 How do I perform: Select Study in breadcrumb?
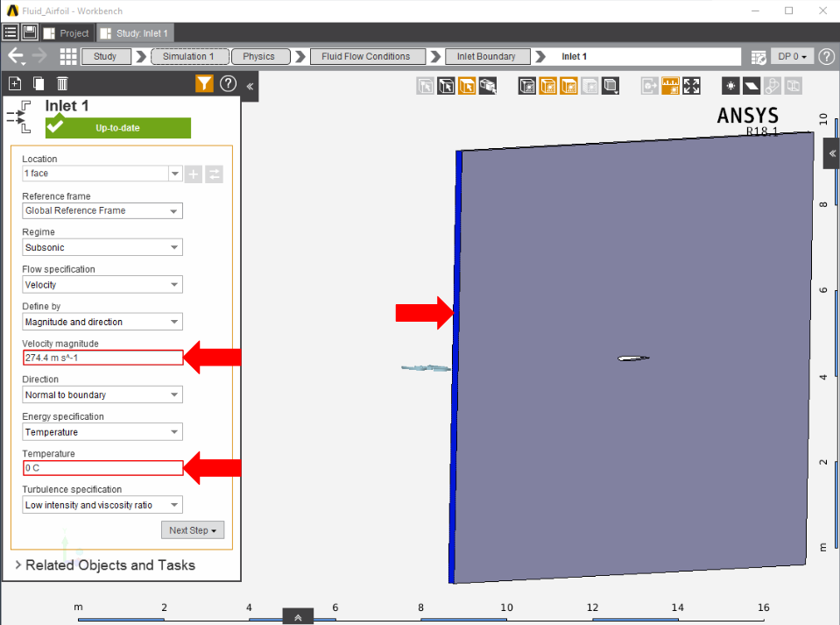click(105, 56)
